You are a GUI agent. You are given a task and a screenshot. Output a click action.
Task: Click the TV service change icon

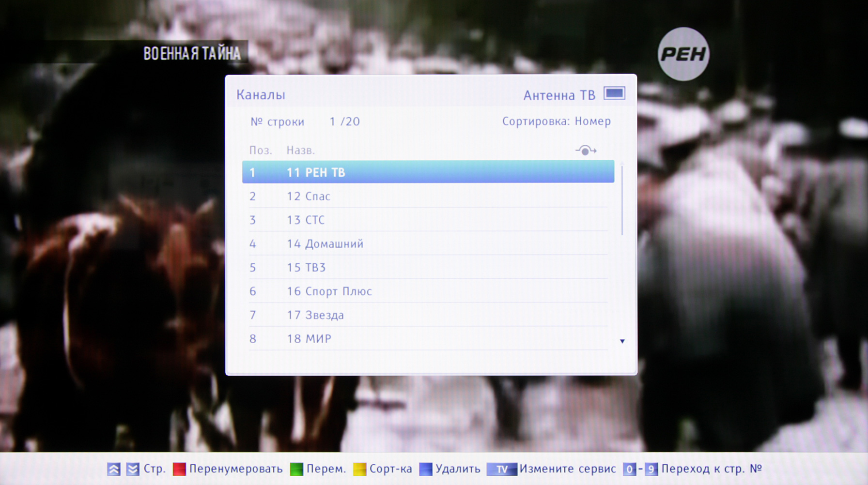click(502, 469)
